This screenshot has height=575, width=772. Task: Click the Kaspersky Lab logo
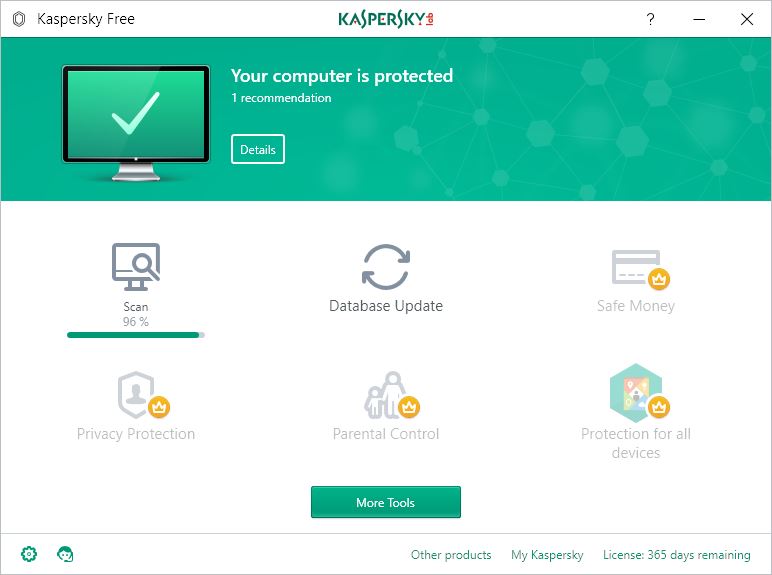click(386, 19)
